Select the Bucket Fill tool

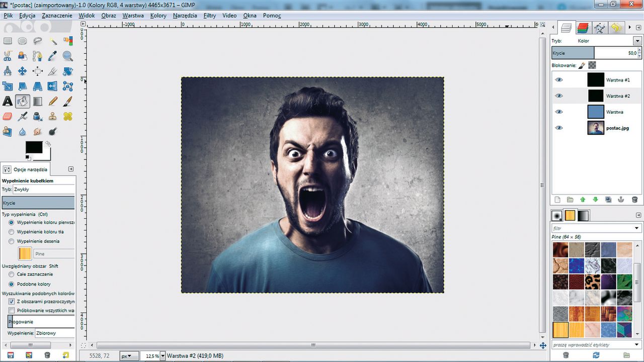pyautogui.click(x=23, y=101)
